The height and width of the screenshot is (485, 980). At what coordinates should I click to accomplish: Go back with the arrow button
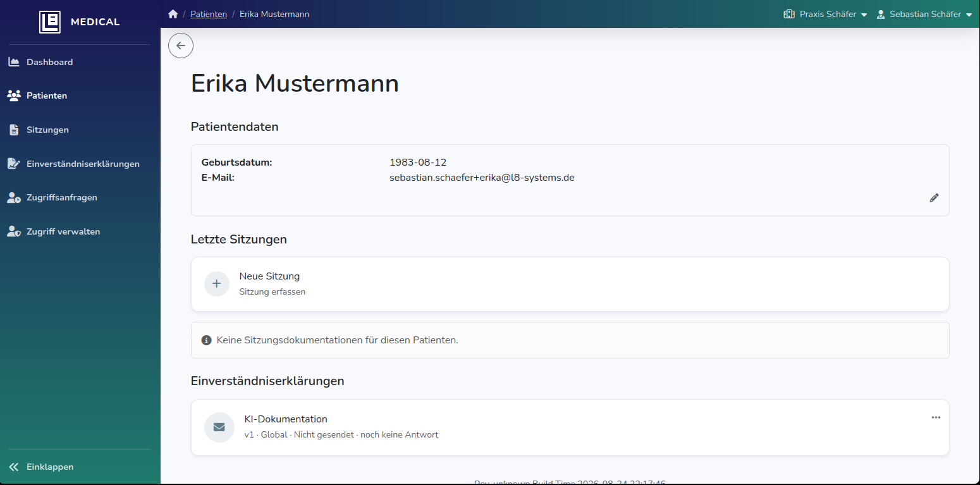coord(181,46)
